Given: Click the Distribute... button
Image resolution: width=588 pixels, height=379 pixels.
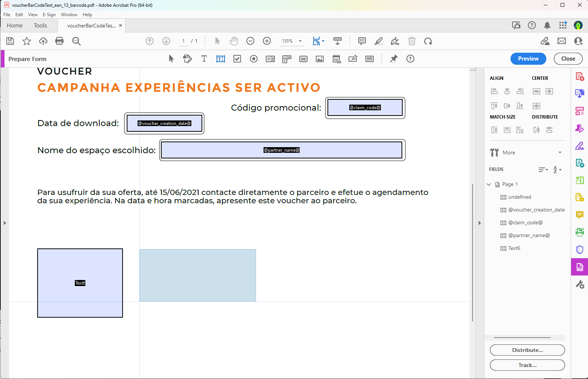Looking at the screenshot, I should click(x=527, y=350).
